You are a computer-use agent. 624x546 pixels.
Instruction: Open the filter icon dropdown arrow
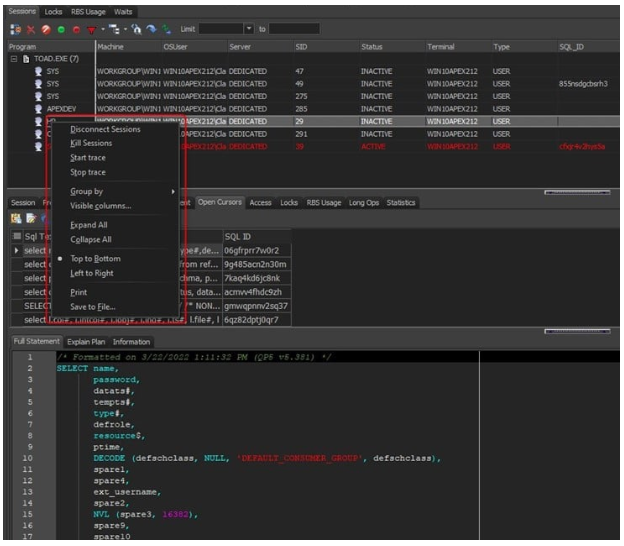coord(103,29)
